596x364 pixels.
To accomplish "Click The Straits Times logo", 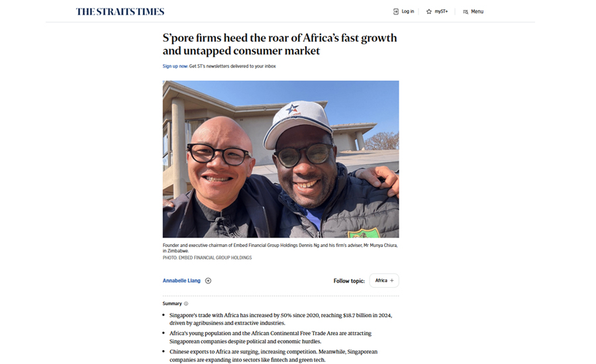I will (x=120, y=12).
